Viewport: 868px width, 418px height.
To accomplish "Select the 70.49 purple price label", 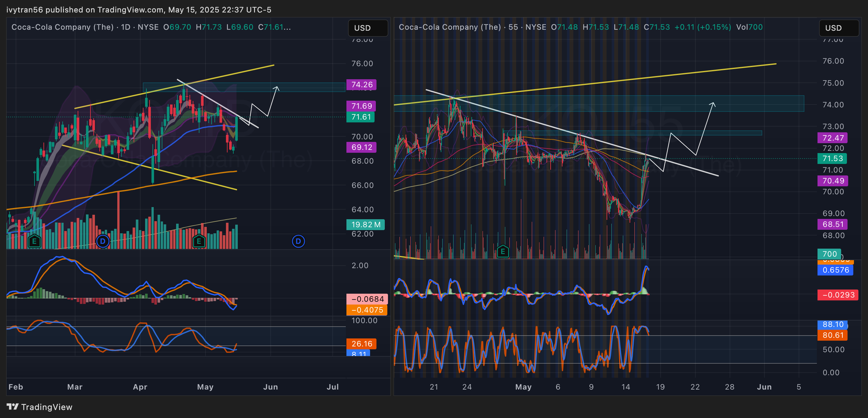I will pos(833,181).
